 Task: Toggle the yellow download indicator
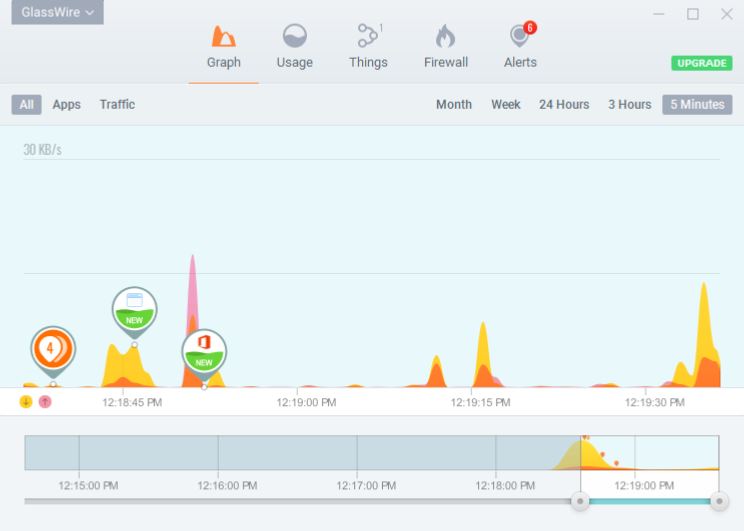coord(26,402)
